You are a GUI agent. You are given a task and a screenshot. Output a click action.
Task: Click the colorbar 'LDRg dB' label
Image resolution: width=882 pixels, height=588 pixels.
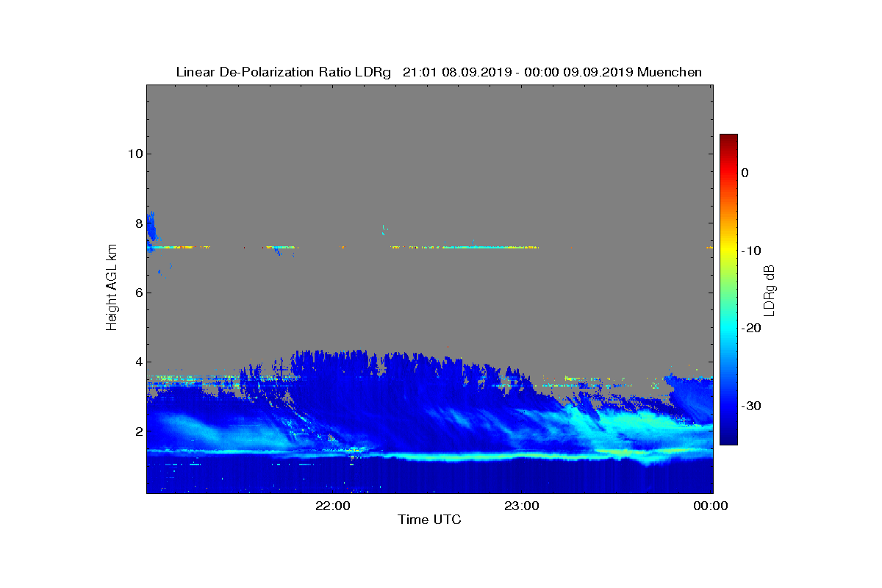[x=770, y=290]
